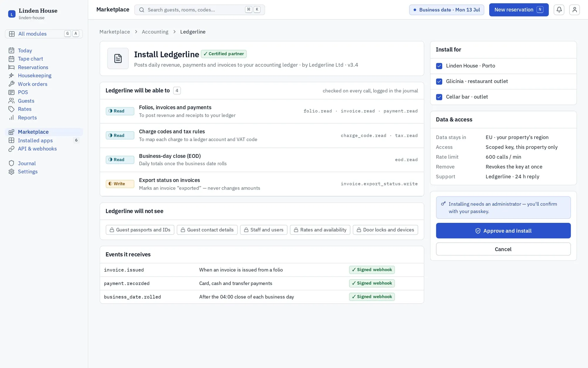Select Installed apps in sidebar

44,140
